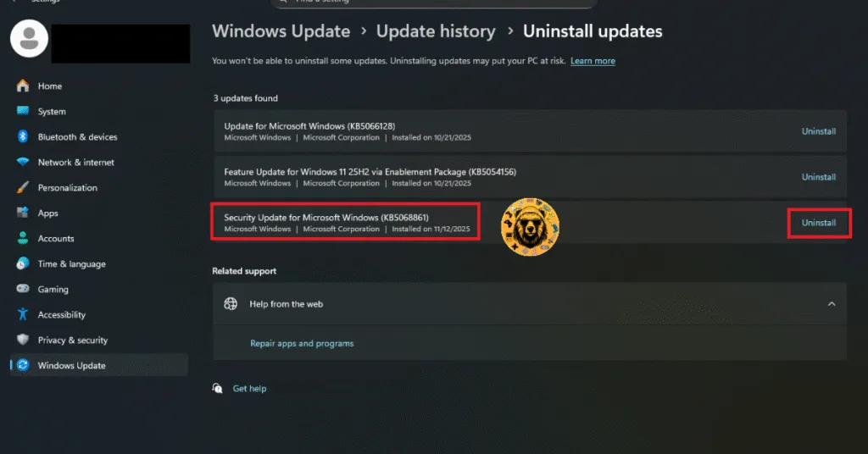Screen dimensions: 868x454
Task: Click the Uninstall updates page heading
Action: tap(593, 31)
